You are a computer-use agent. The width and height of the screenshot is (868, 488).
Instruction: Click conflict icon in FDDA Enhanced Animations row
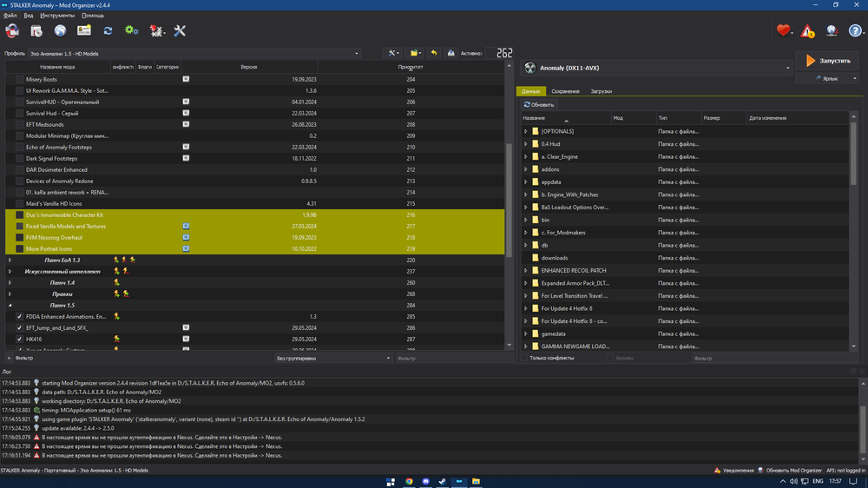[117, 316]
